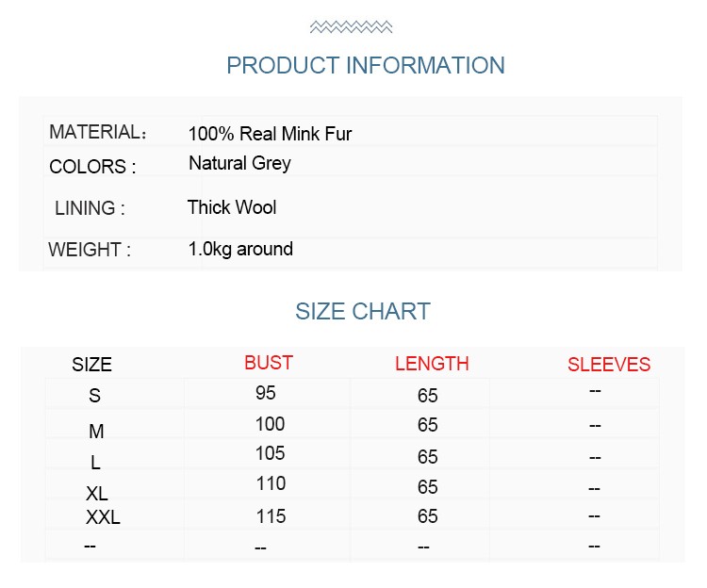Select the 1.0kg around weight value
The height and width of the screenshot is (588, 707).
tap(240, 249)
